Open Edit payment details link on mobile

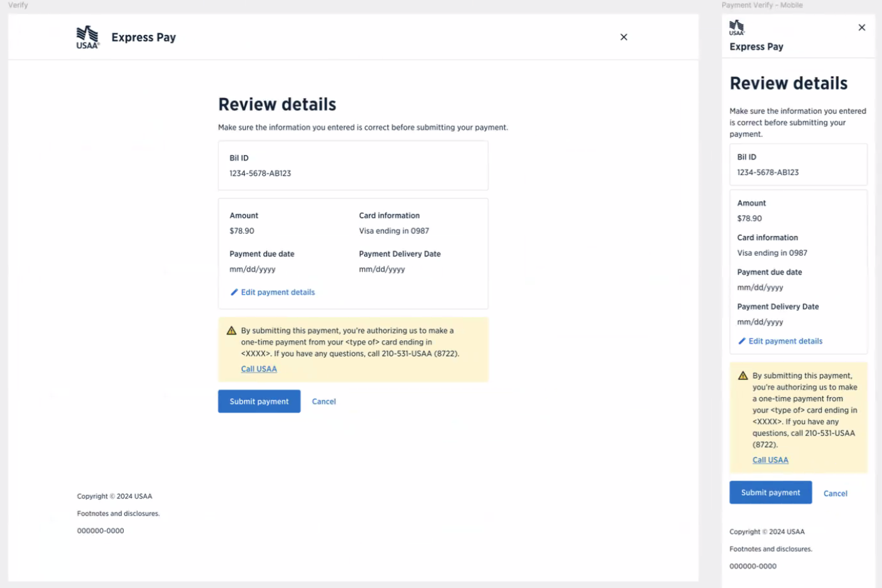[x=785, y=341]
